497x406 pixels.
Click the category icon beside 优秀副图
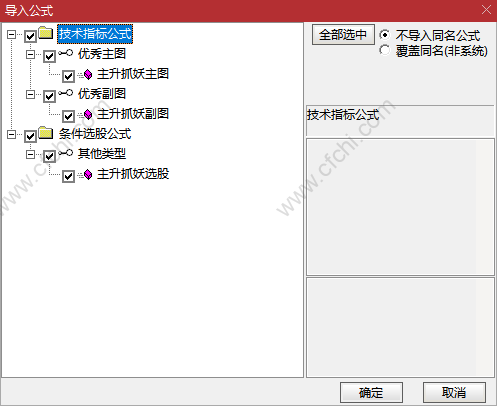[x=66, y=93]
